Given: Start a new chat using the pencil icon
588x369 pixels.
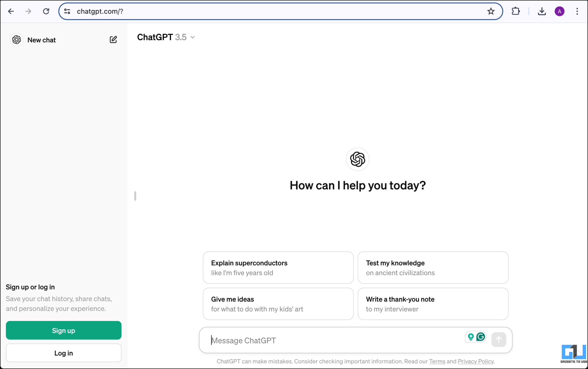Looking at the screenshot, I should pos(113,40).
